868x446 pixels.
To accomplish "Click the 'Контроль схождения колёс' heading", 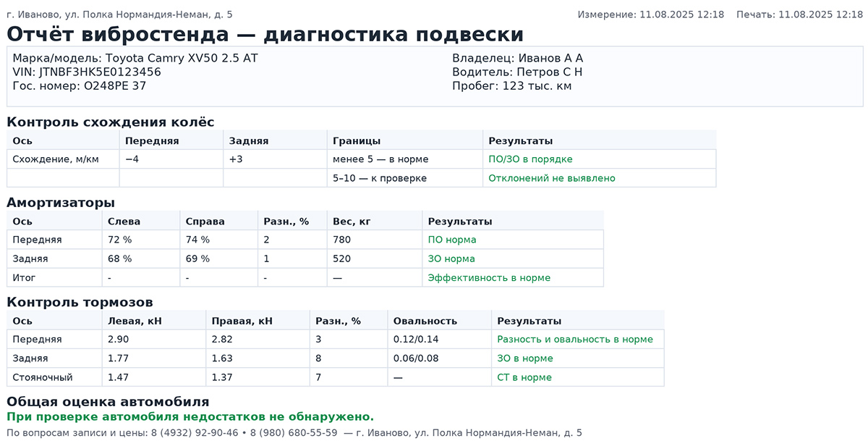I will [x=111, y=122].
